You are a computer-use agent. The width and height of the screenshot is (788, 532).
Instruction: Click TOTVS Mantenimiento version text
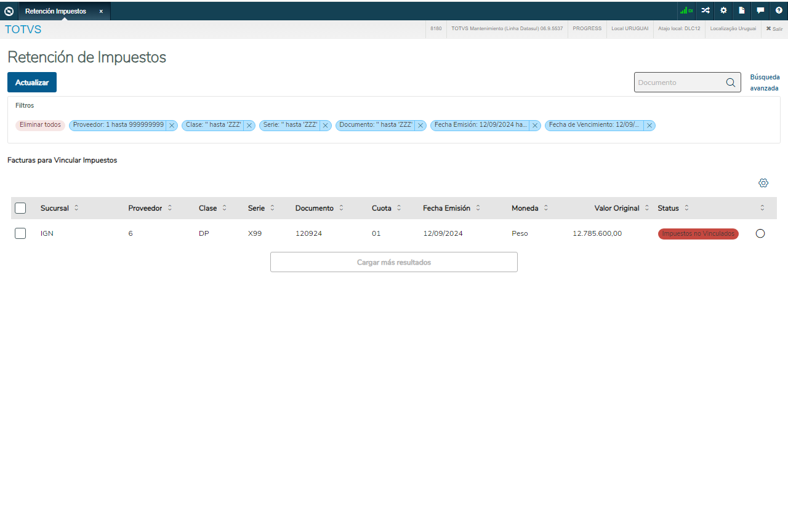coord(507,29)
